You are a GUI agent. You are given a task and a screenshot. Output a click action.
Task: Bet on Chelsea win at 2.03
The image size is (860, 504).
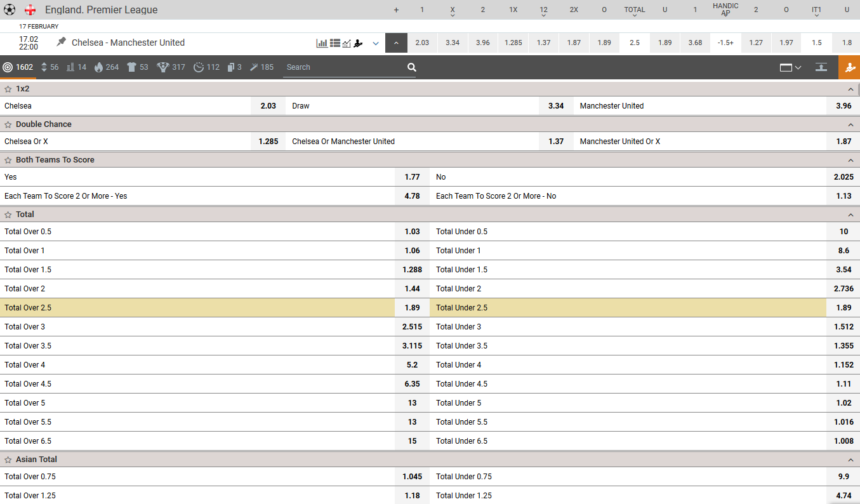pos(268,106)
